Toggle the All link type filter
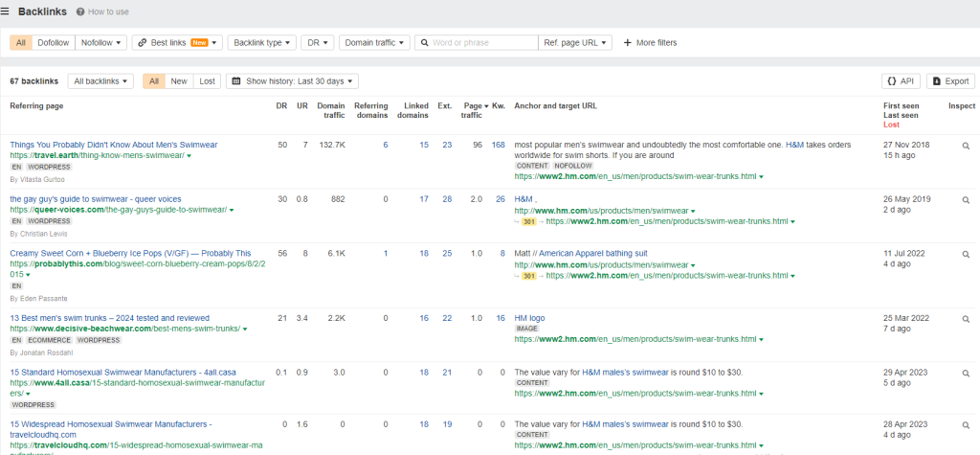 pyautogui.click(x=21, y=43)
